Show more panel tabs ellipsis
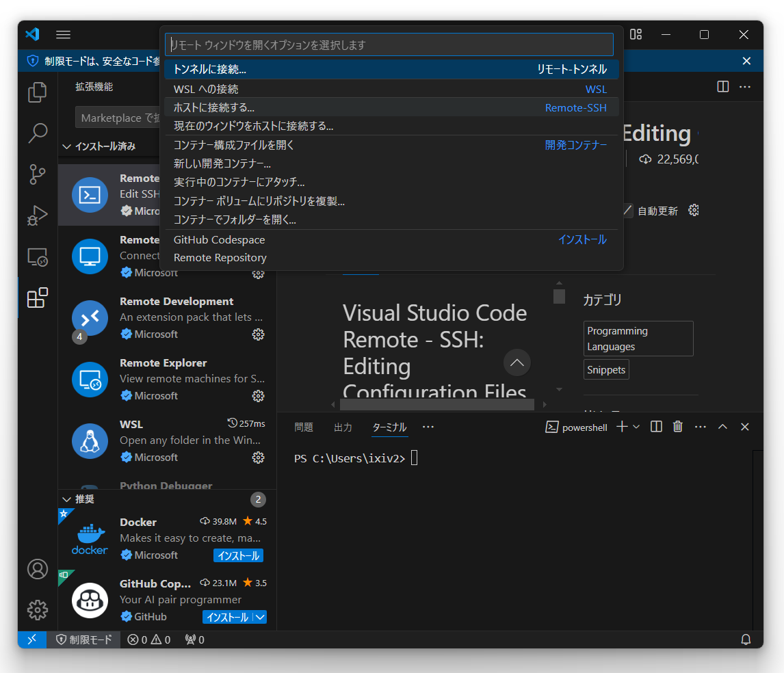This screenshot has width=784, height=673. [x=428, y=427]
